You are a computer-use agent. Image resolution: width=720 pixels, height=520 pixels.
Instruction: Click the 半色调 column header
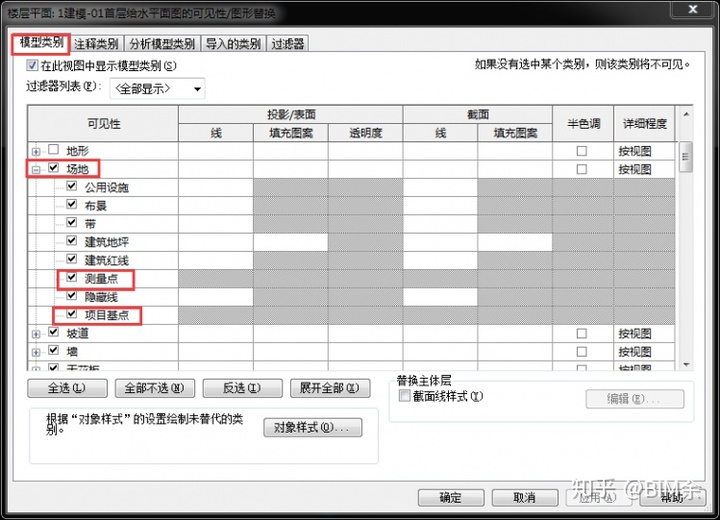pos(583,124)
